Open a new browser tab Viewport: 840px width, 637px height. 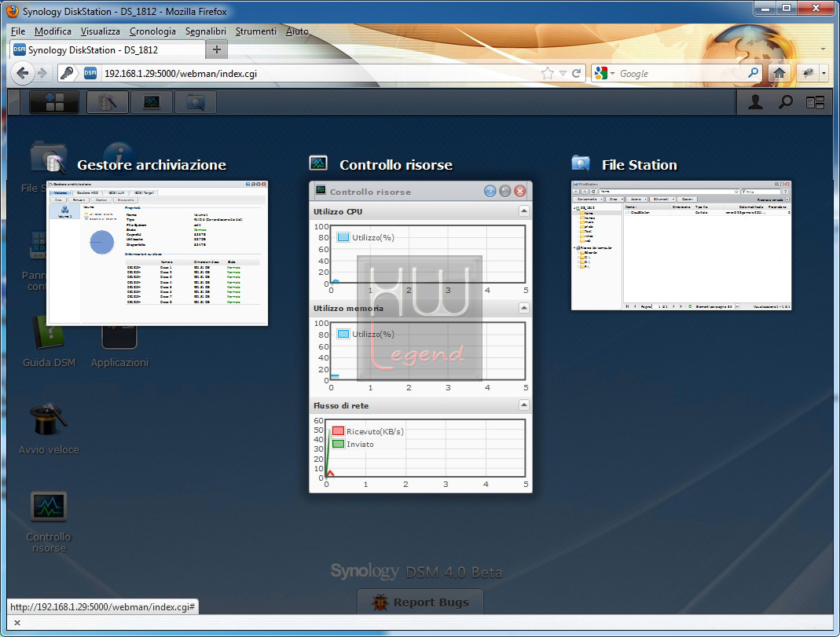pyautogui.click(x=216, y=49)
